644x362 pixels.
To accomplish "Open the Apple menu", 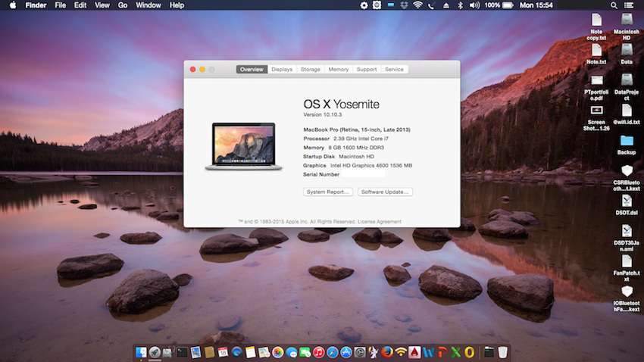I will [12, 5].
